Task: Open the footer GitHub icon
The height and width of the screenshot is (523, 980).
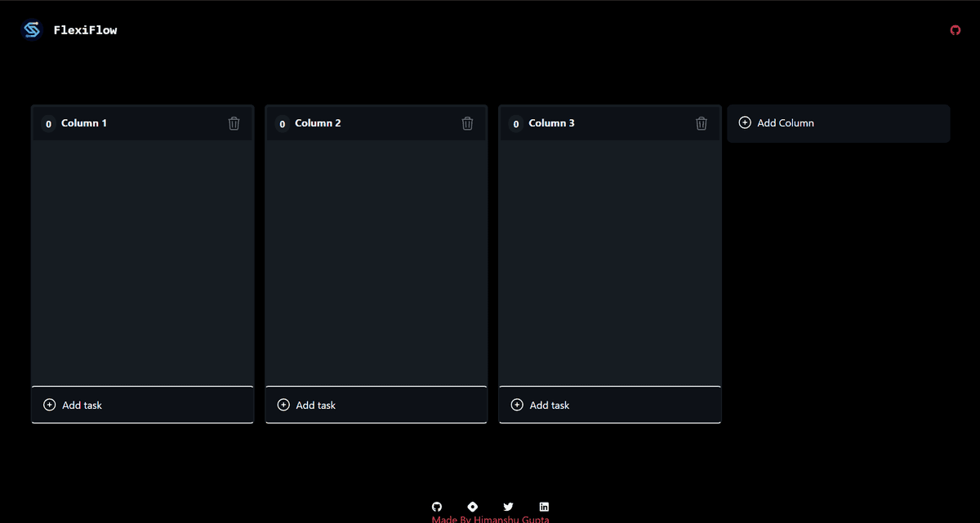Action: [x=437, y=507]
